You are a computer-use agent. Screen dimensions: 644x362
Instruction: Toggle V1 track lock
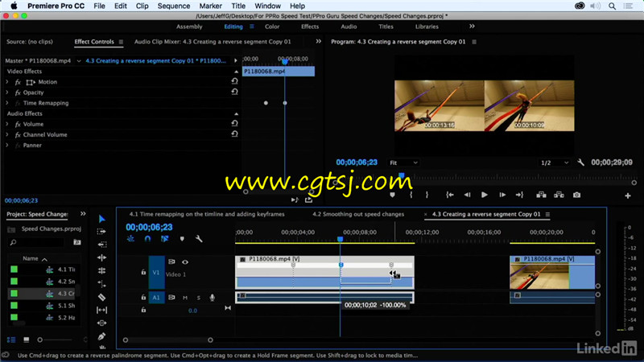click(143, 272)
